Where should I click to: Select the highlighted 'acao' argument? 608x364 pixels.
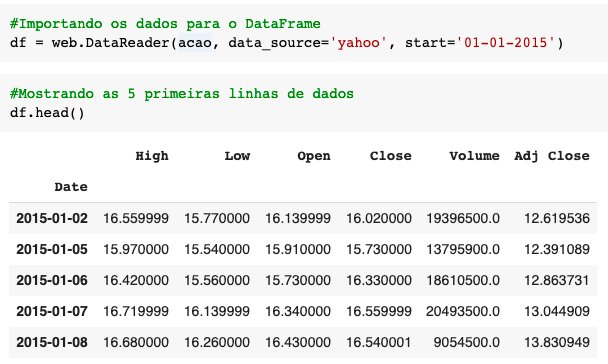point(195,43)
